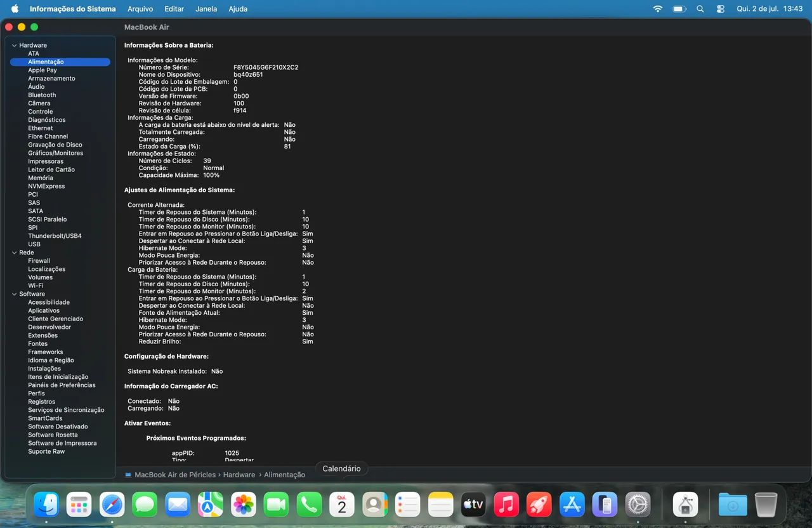
Task: Open the green Phone app in the dock
Action: [x=309, y=505]
